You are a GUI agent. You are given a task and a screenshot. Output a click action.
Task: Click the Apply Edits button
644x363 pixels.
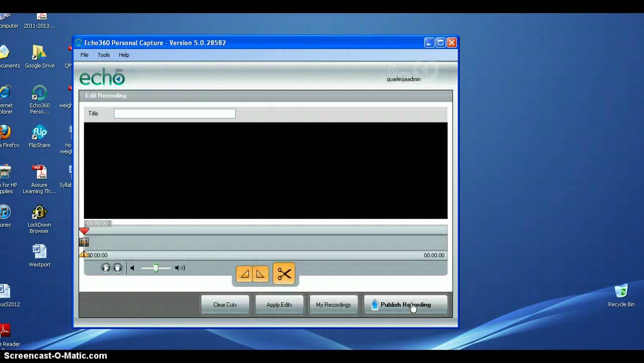[x=279, y=305]
